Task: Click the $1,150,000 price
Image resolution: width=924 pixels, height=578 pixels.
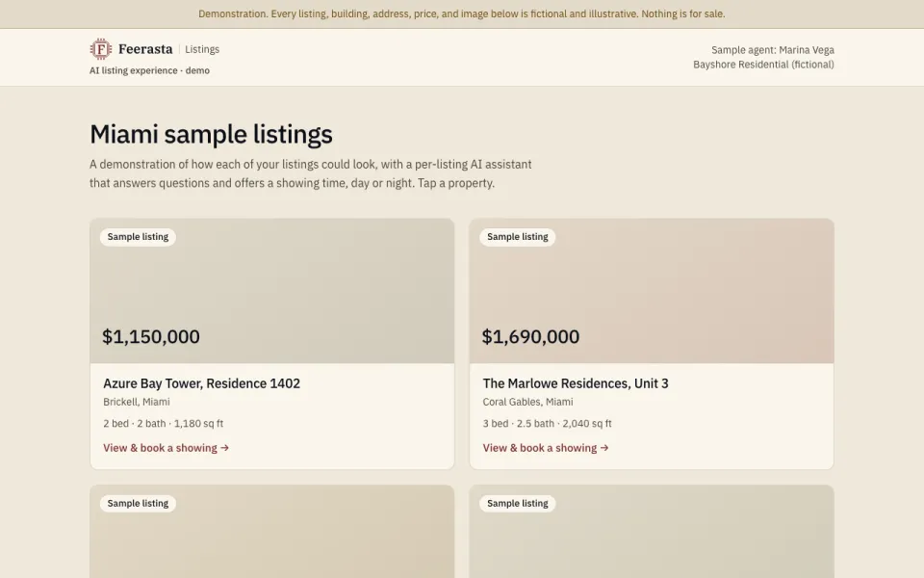Action: (151, 337)
